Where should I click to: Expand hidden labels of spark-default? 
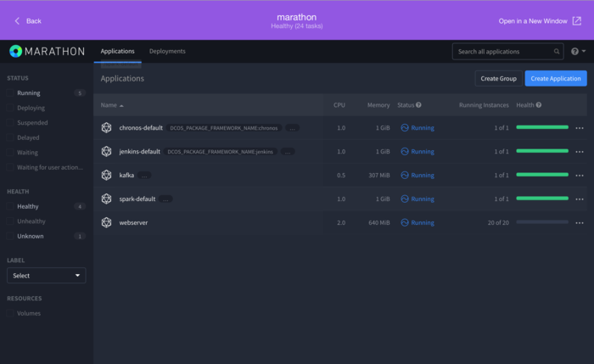pyautogui.click(x=165, y=199)
